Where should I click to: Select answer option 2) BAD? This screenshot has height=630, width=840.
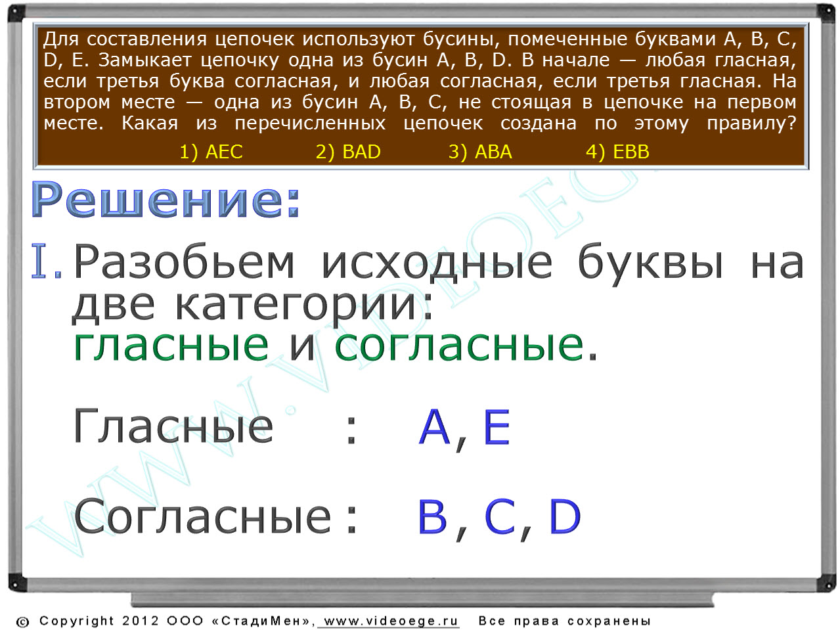(x=348, y=152)
